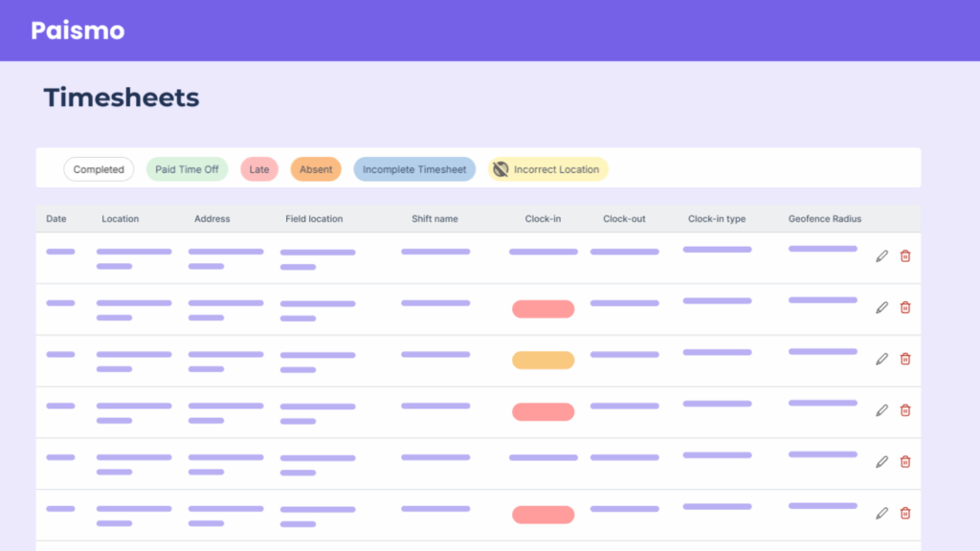Delete the first timesheet row via trash icon
Viewport: 980px width, 551px height.
905,256
